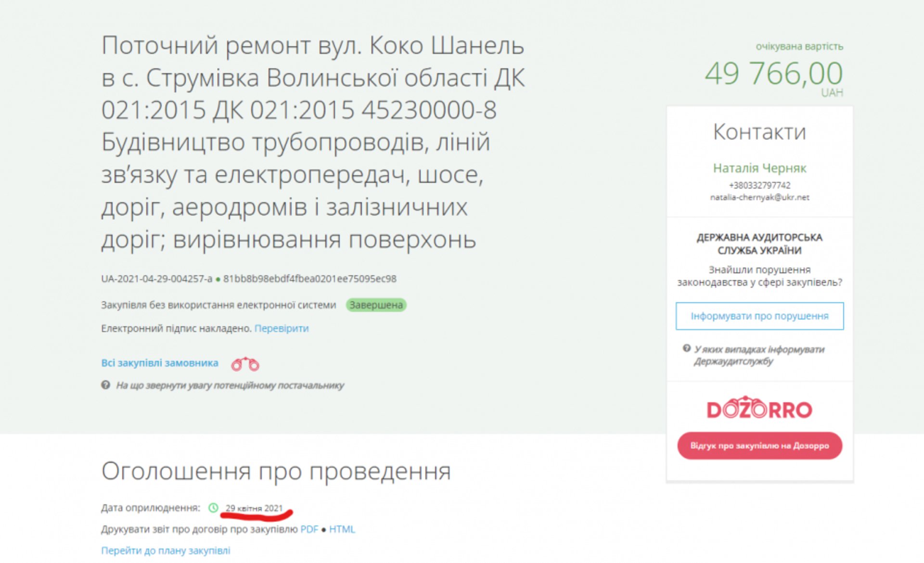Follow Перейти до плану закупівлі link
Viewport: 924px width, 563px height.
[x=166, y=550]
